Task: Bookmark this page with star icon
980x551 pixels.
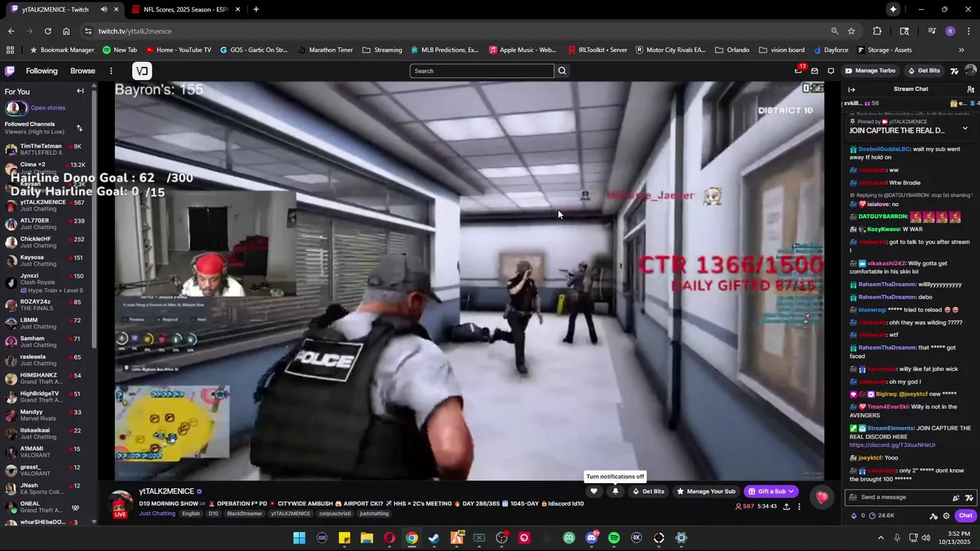Action: click(851, 31)
